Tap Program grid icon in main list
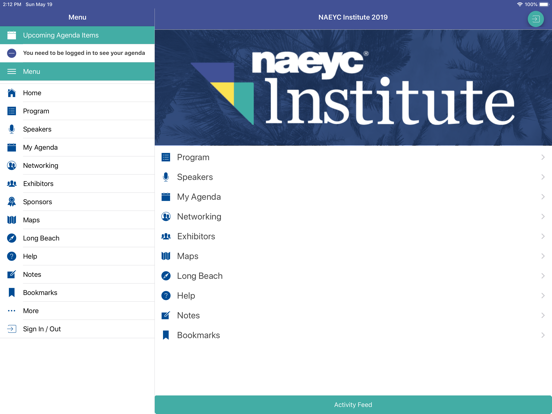 pos(166,157)
